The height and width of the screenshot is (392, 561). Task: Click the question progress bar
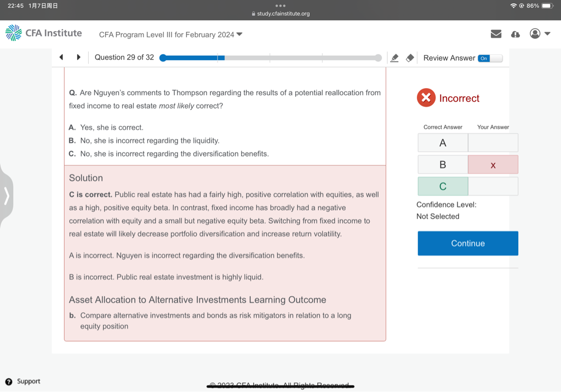tap(270, 58)
